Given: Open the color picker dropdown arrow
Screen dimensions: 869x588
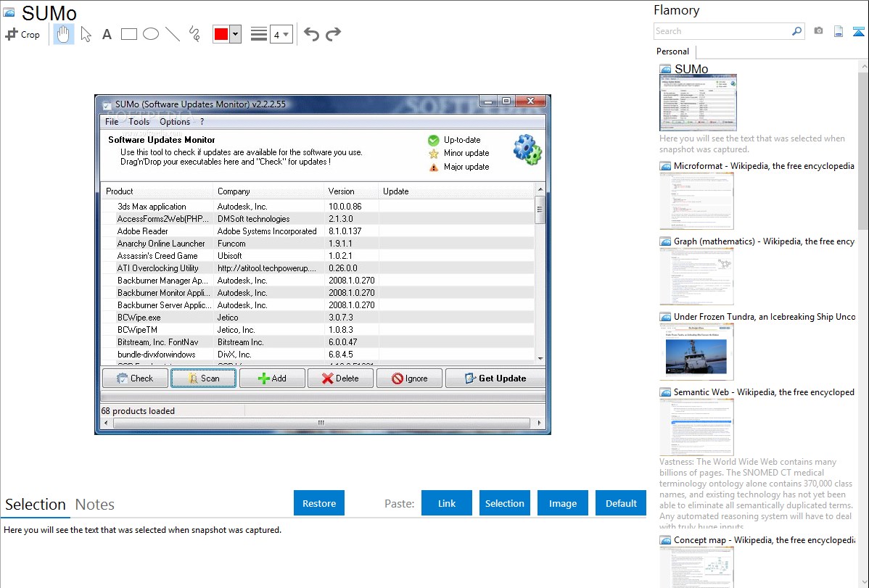Looking at the screenshot, I should pos(235,34).
